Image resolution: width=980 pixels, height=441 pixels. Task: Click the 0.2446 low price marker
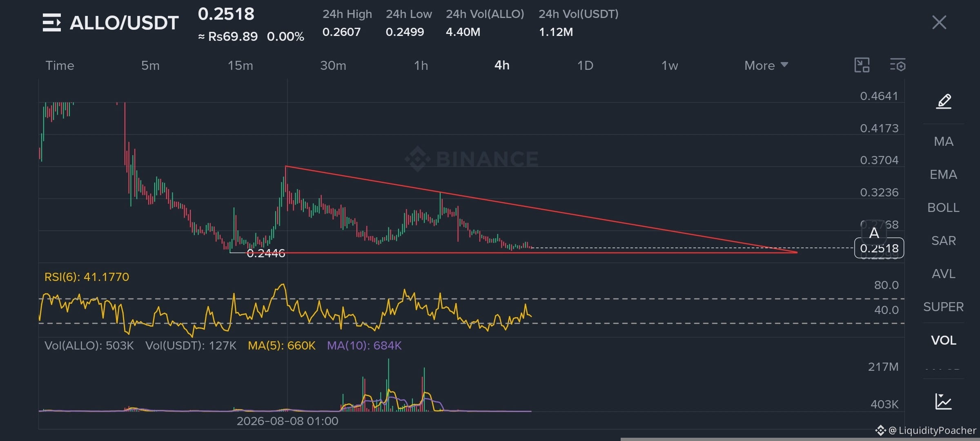pyautogui.click(x=266, y=254)
